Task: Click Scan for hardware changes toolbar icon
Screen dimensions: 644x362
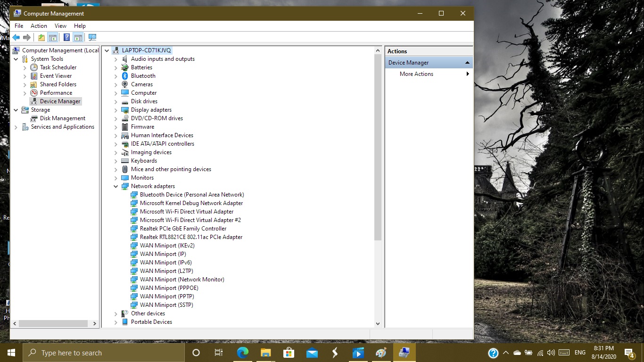Action: click(92, 37)
